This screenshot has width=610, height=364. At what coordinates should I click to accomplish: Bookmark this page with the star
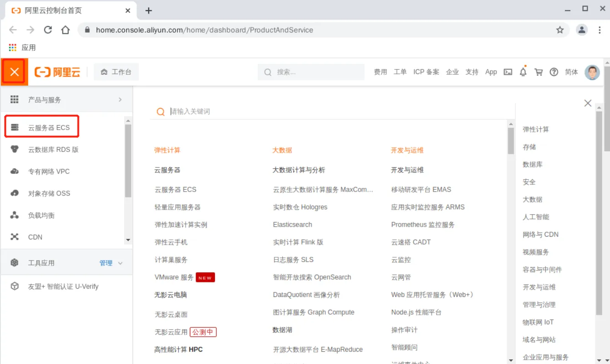click(x=560, y=30)
